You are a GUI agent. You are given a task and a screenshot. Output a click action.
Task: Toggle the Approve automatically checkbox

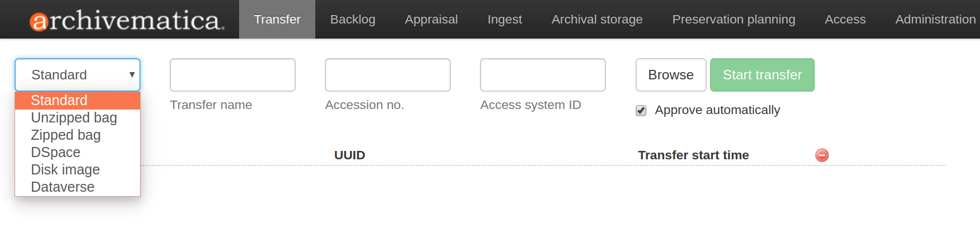pyautogui.click(x=641, y=111)
